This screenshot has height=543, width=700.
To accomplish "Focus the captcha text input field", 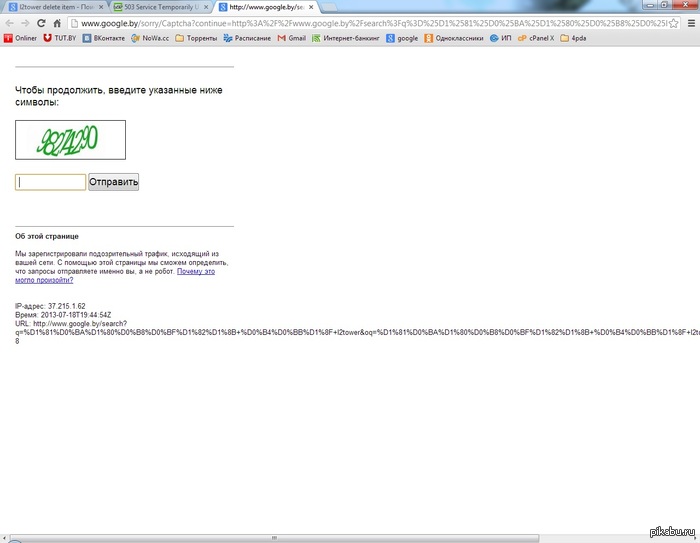I will coord(50,182).
